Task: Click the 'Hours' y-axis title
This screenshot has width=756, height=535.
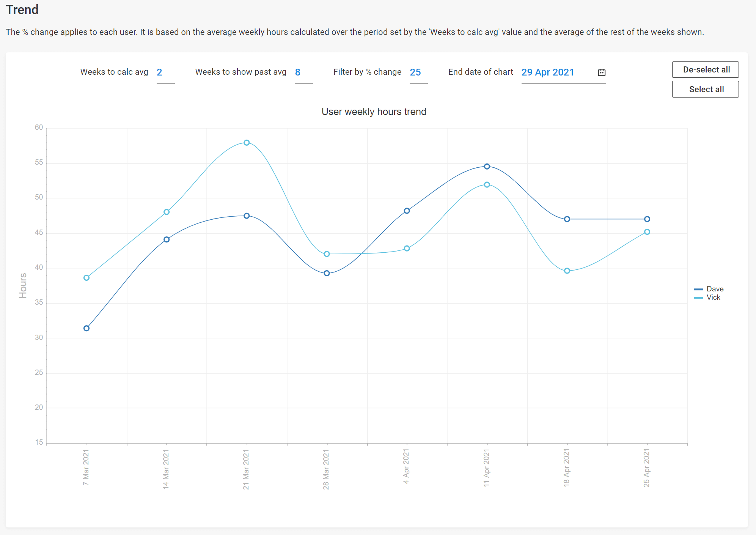Action: pos(23,286)
